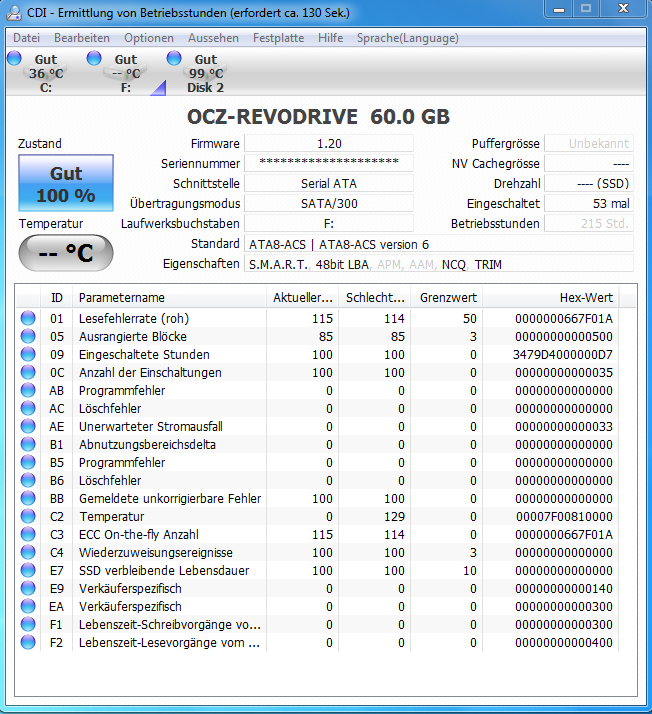Image resolution: width=652 pixels, height=714 pixels.
Task: Click status orb of the EA Verkäuferspezifisch row
Action: pyautogui.click(x=28, y=606)
